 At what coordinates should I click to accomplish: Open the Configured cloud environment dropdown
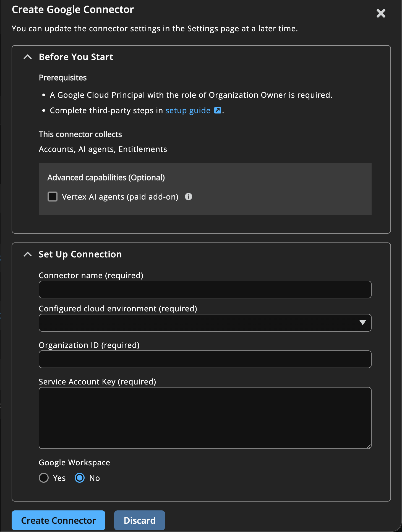[205, 323]
